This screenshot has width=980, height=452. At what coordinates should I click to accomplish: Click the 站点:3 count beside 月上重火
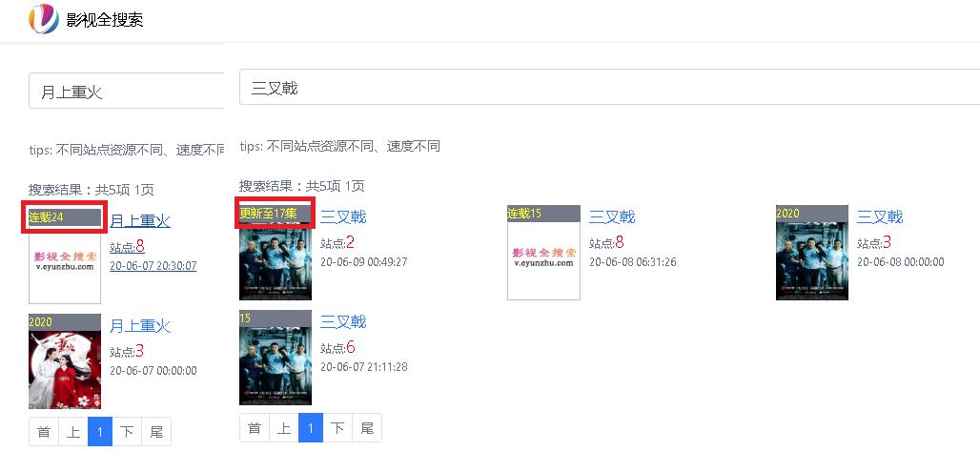point(128,351)
